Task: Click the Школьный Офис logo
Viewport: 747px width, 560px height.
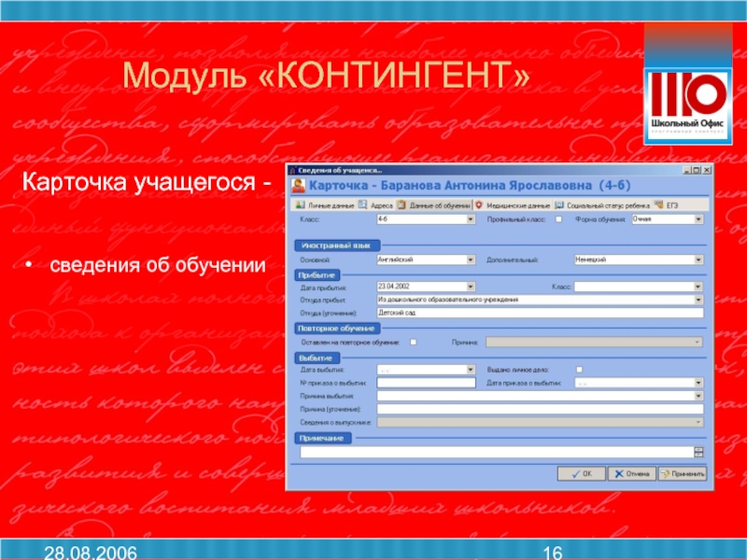Action: tap(688, 106)
